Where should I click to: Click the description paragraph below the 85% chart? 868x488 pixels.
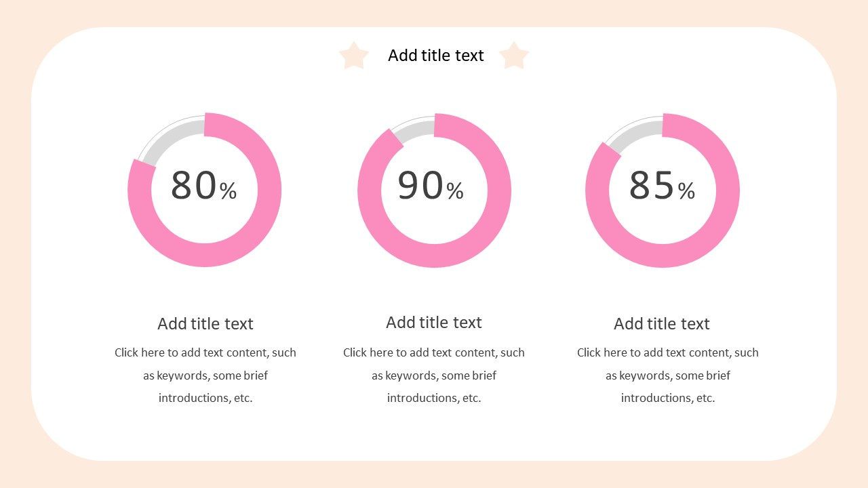[668, 375]
